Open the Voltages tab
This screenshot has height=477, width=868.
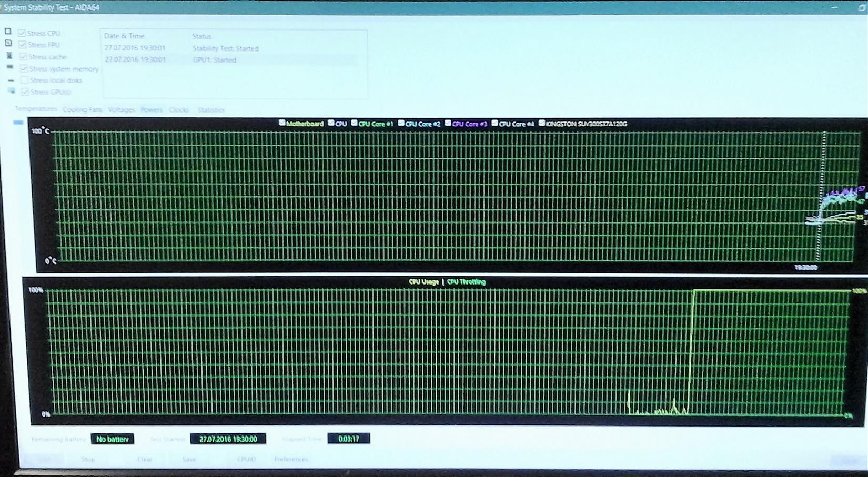click(x=121, y=109)
